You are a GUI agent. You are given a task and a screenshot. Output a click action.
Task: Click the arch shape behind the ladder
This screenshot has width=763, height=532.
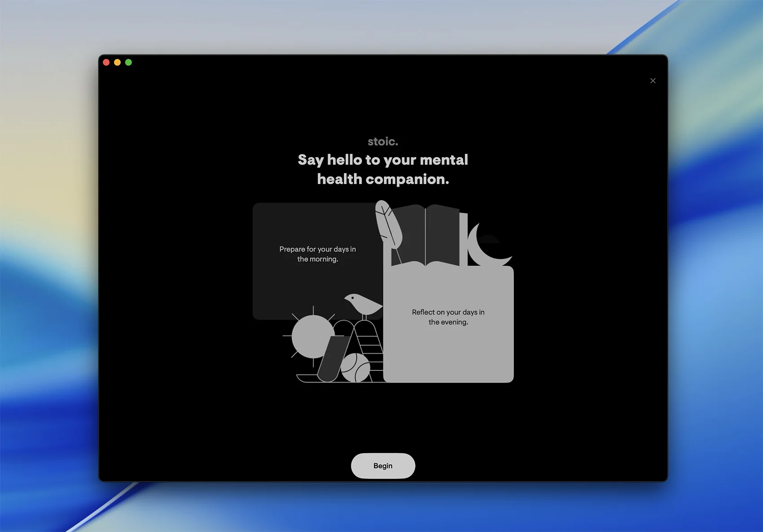click(342, 327)
